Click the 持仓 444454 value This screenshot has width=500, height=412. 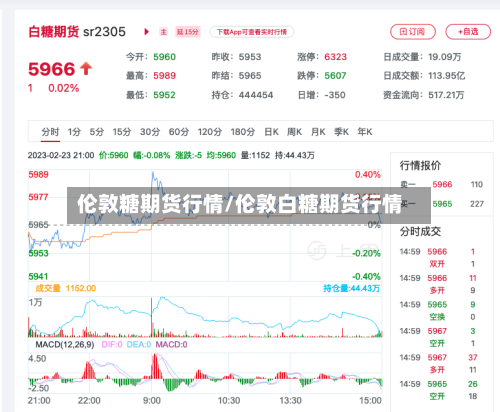[256, 95]
